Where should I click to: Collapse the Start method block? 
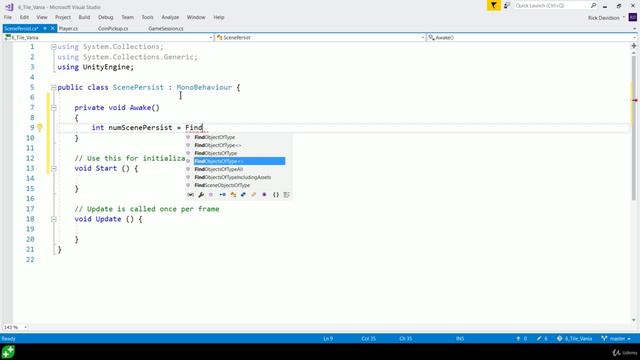click(x=53, y=168)
